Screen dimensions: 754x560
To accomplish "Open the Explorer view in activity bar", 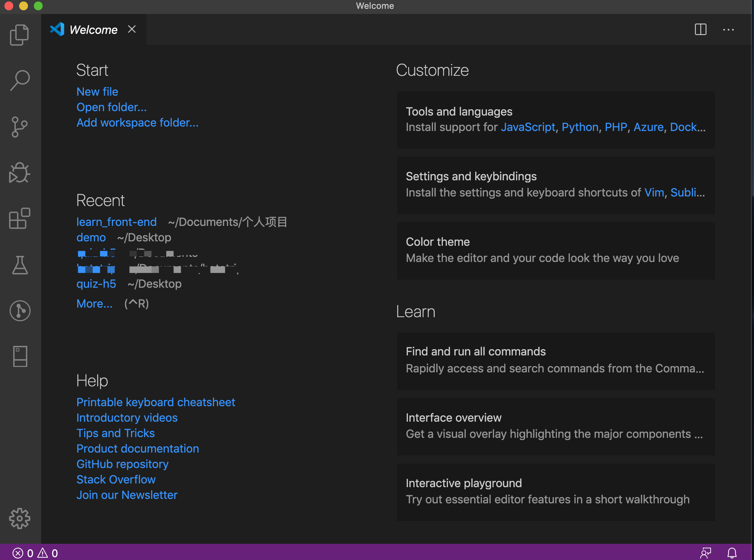I will coord(20,35).
